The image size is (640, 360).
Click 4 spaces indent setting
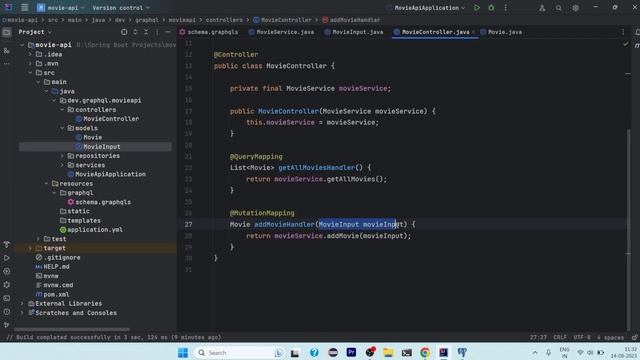coord(610,338)
